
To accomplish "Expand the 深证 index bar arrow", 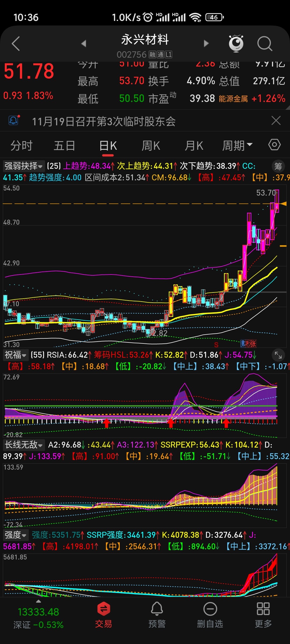I will click(x=38, y=601).
